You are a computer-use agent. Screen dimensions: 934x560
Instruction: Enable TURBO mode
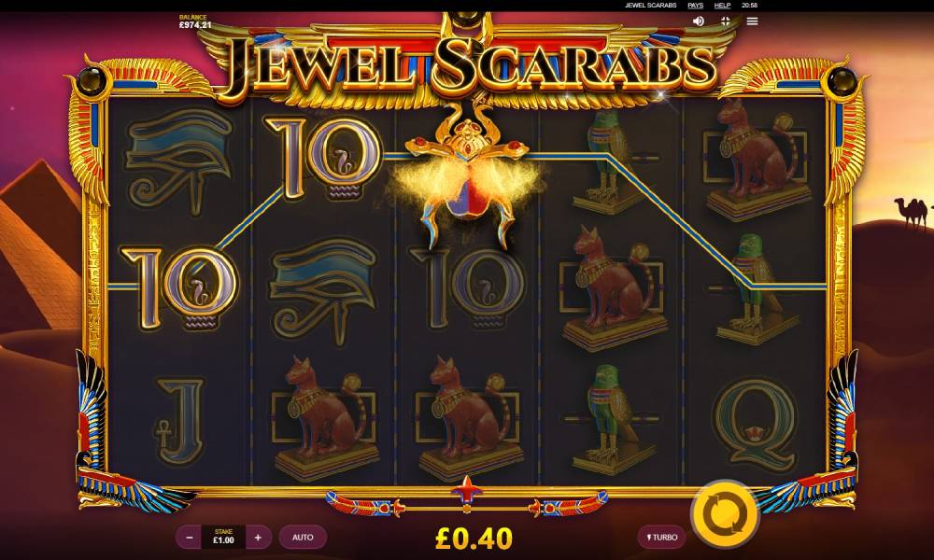tap(662, 538)
